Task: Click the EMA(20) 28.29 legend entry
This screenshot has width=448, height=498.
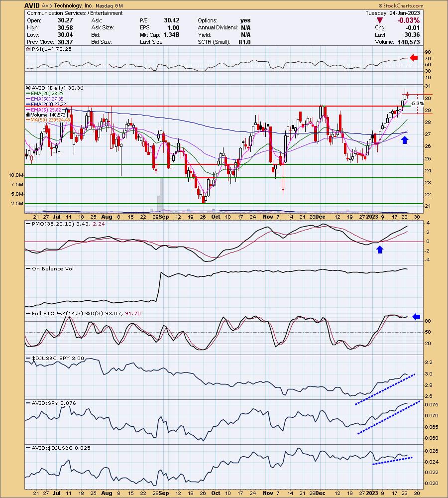Action: pyautogui.click(x=47, y=94)
